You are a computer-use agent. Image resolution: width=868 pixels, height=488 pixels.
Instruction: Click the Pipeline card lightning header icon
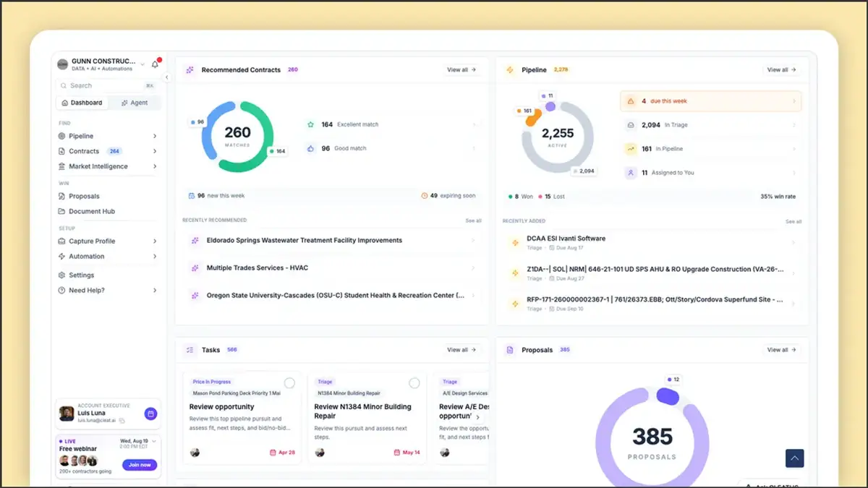click(x=510, y=70)
